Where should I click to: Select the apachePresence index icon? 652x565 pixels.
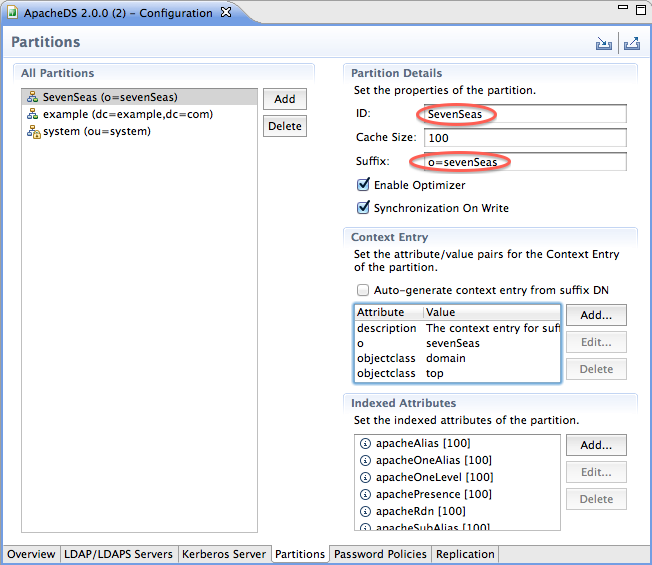[x=366, y=495]
